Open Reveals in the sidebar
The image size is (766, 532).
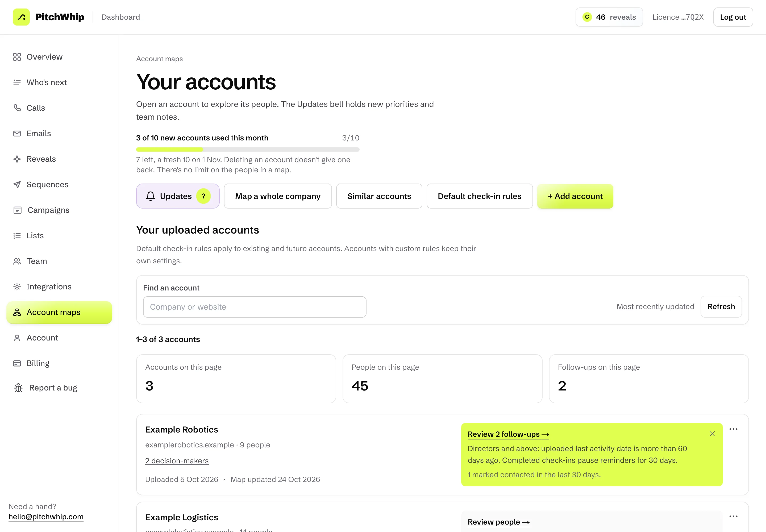pyautogui.click(x=59, y=159)
